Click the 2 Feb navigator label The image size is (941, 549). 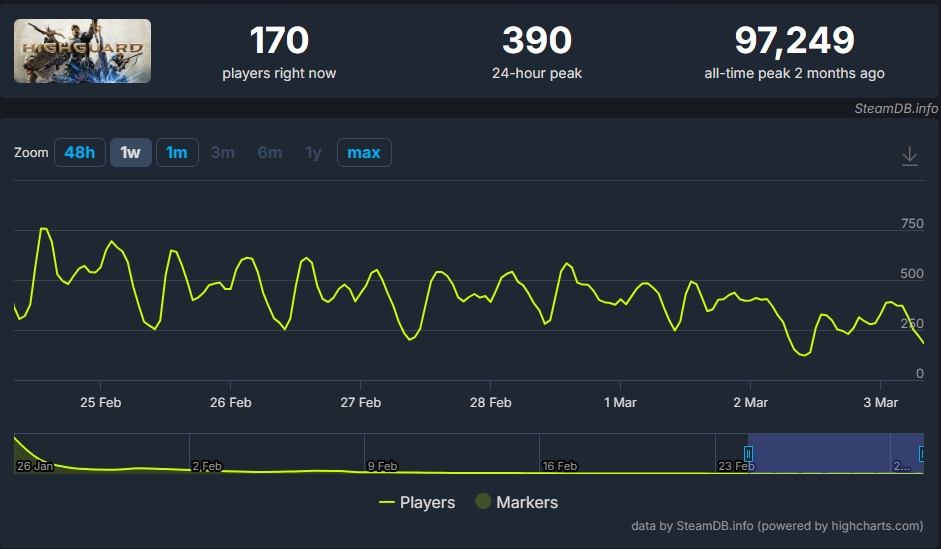pyautogui.click(x=207, y=466)
